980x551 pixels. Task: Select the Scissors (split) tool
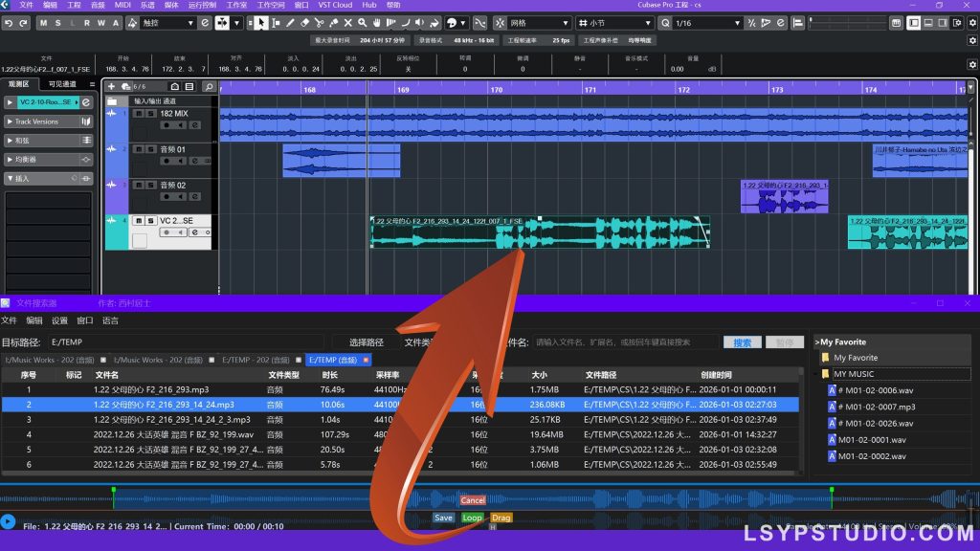click(319, 22)
